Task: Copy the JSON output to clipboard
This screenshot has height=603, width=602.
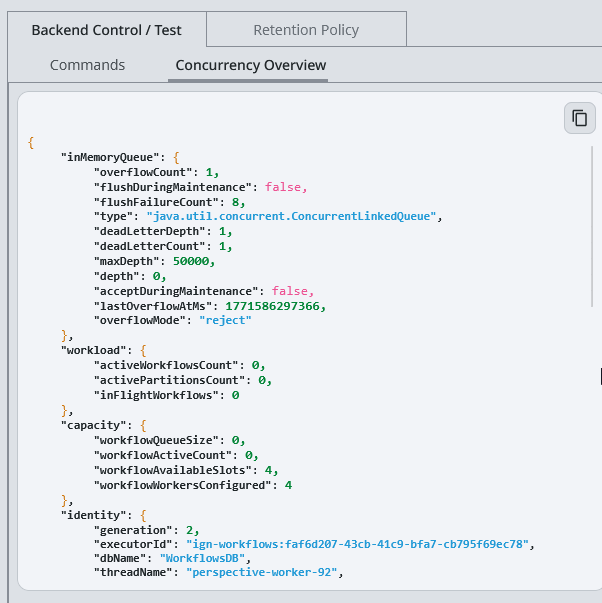Action: coord(579,118)
